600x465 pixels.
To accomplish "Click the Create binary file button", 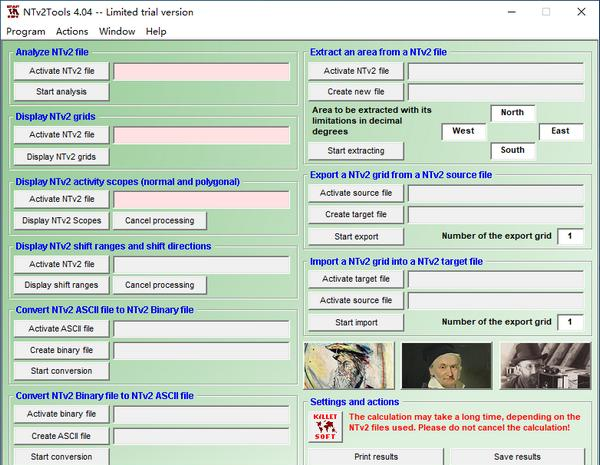I will click(x=62, y=350).
